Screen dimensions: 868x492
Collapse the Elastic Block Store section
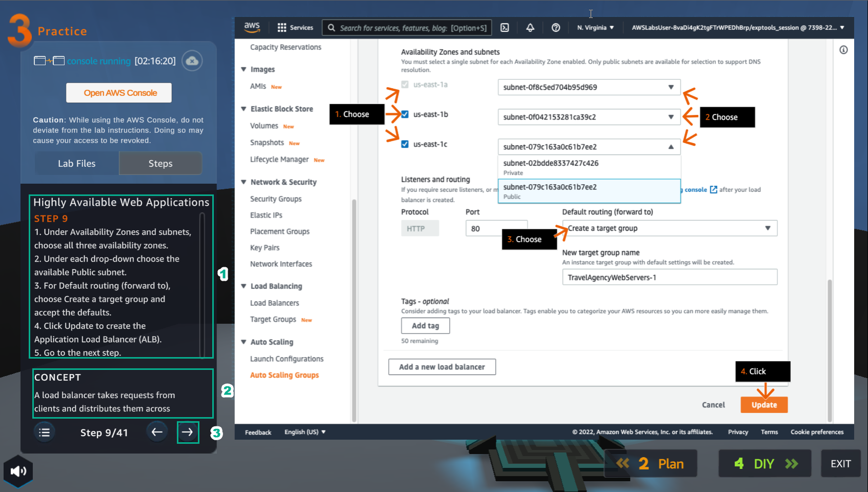pyautogui.click(x=244, y=109)
